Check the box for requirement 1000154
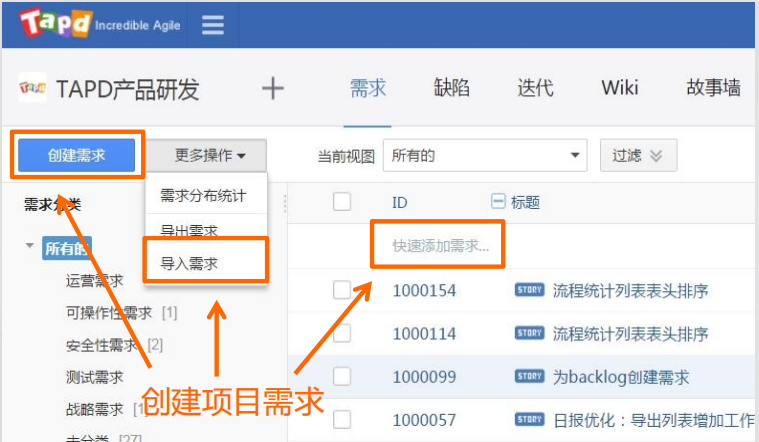 pos(342,290)
